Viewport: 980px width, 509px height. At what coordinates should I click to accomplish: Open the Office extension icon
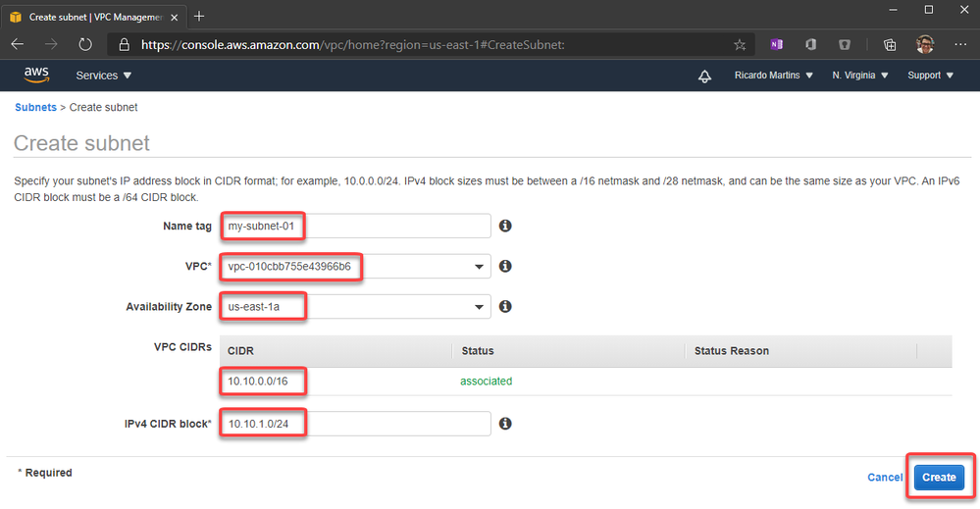(x=810, y=44)
